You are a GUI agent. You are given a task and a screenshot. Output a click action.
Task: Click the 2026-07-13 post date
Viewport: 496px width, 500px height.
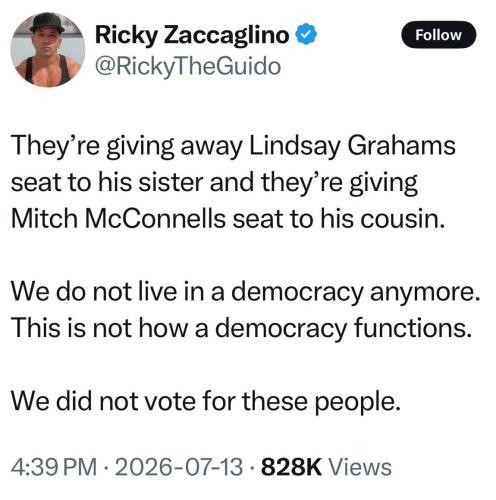pyautogui.click(x=178, y=467)
